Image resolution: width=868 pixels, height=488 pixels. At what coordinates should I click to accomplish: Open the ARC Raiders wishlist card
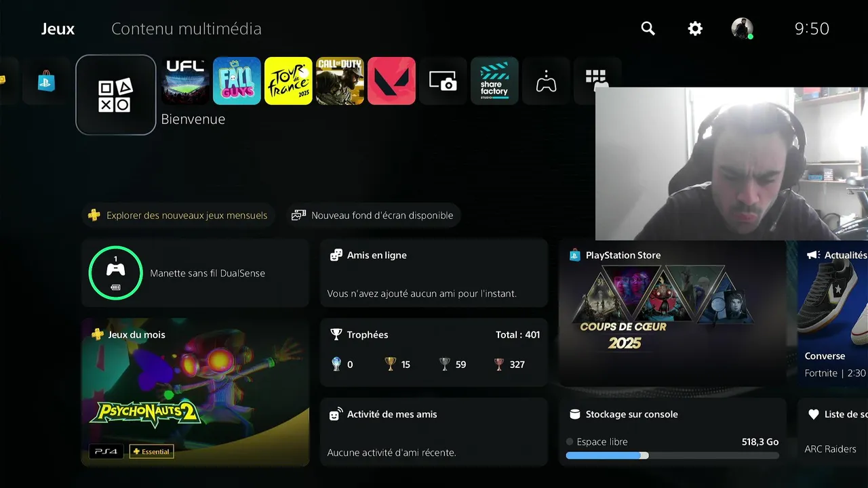833,432
